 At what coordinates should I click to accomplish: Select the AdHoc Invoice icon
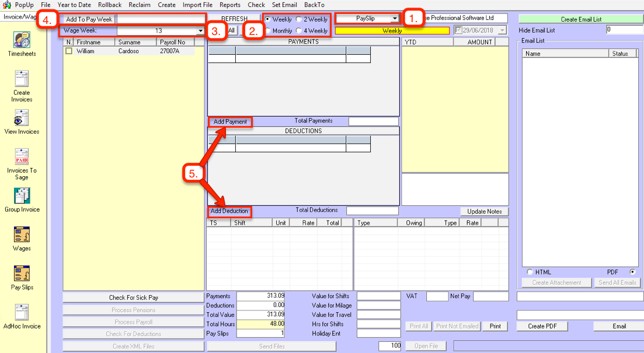point(22,313)
